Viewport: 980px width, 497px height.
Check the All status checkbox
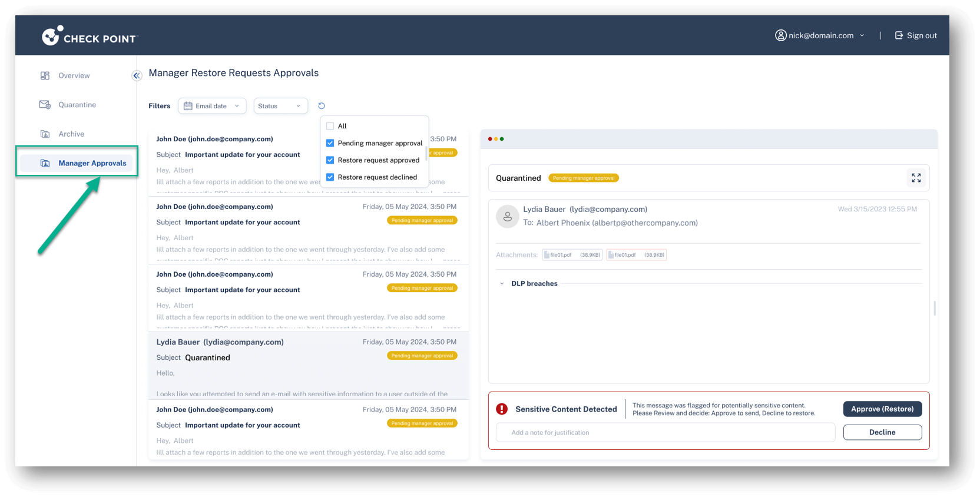[x=330, y=126]
